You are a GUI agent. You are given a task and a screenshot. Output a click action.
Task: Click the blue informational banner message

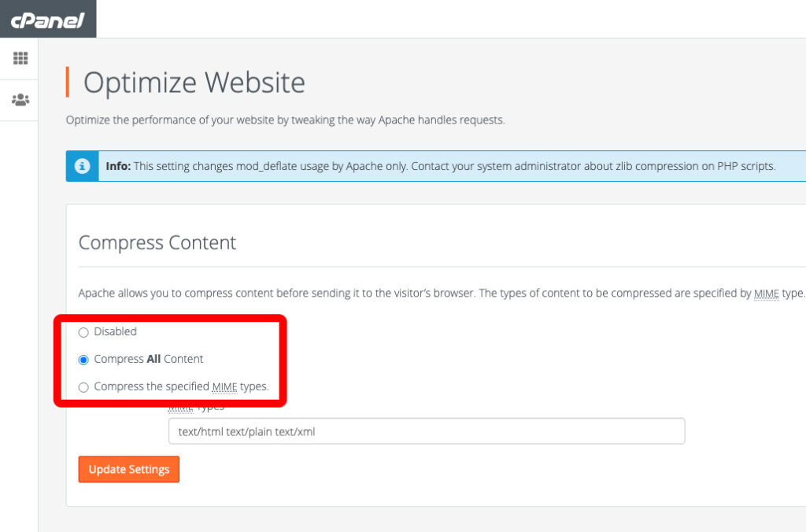(x=441, y=165)
